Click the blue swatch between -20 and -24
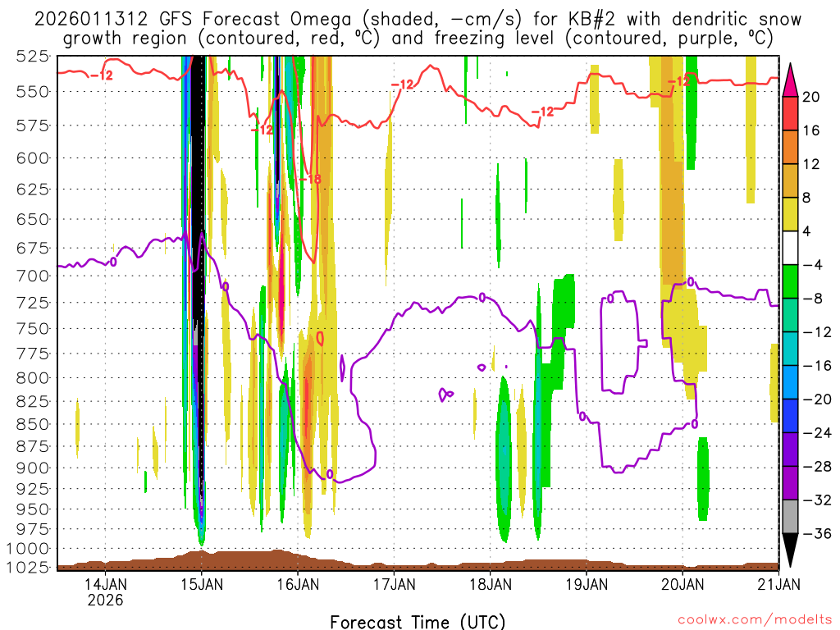Viewport: 840px width, 630px height. [x=790, y=416]
